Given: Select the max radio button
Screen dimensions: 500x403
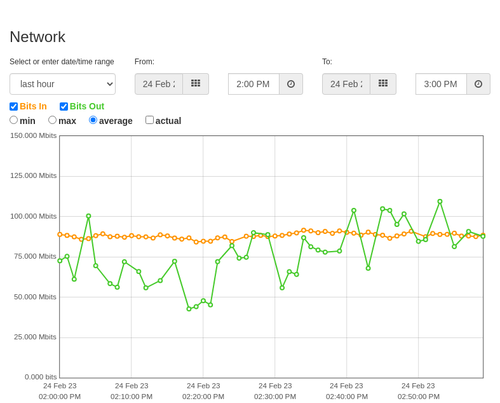Looking at the screenshot, I should click(x=52, y=120).
